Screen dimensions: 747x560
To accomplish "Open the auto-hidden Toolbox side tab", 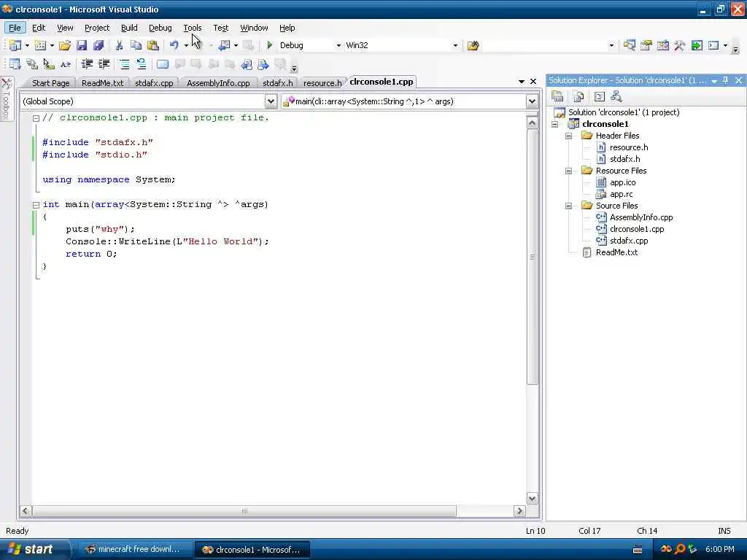I will [6, 98].
